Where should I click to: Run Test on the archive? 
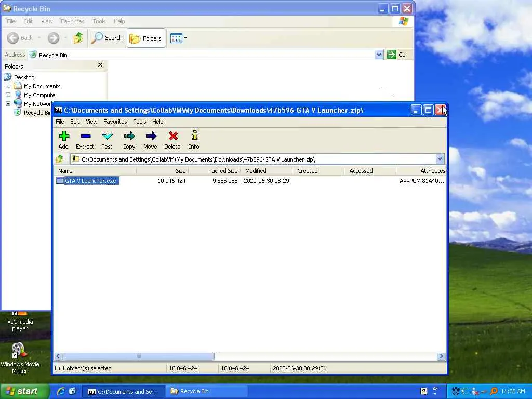[x=107, y=140]
